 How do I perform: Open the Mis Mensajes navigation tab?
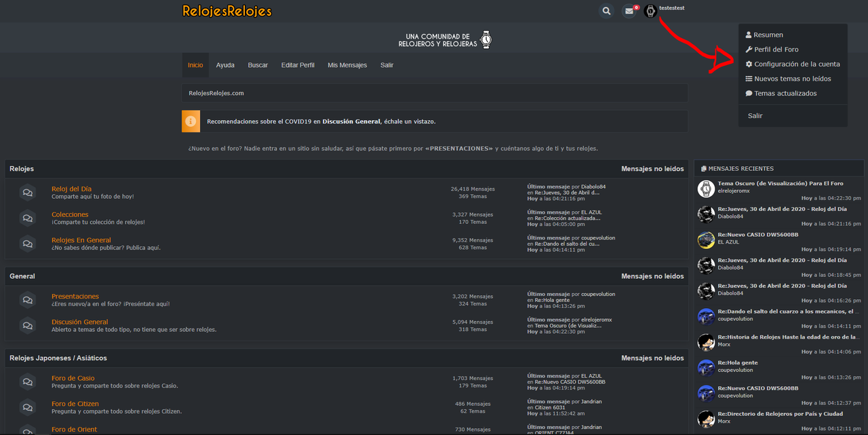coord(347,65)
